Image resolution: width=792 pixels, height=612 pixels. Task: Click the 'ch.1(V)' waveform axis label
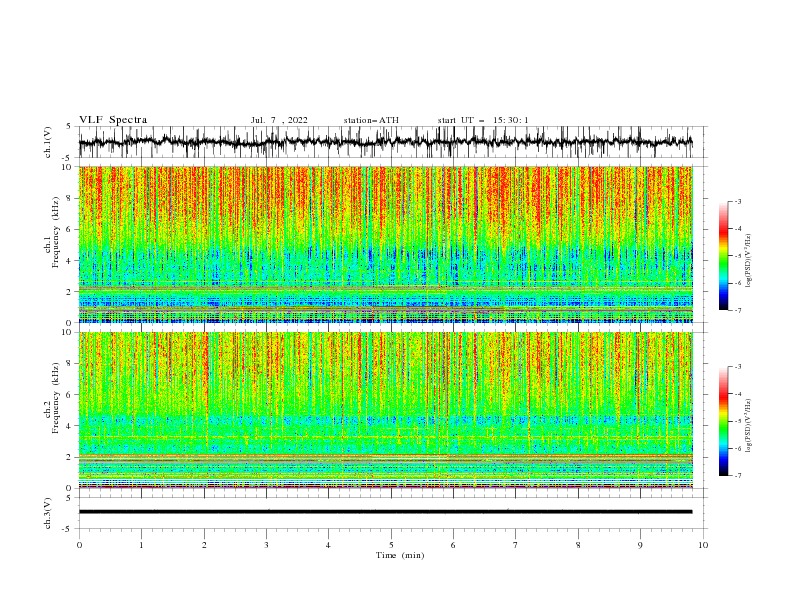click(48, 142)
